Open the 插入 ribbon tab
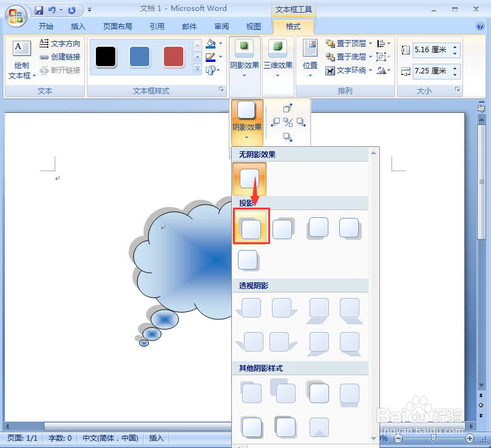This screenshot has height=448, width=491. [78, 27]
